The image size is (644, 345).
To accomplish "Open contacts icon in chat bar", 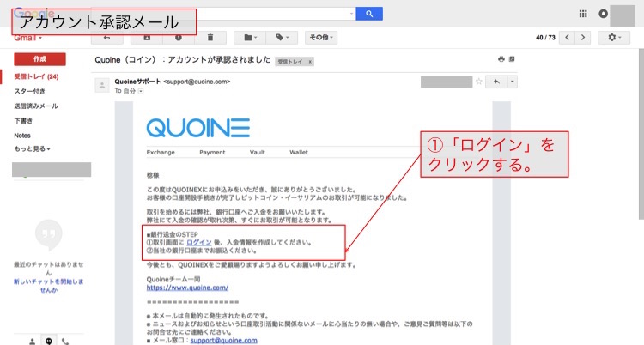I will click(x=32, y=341).
